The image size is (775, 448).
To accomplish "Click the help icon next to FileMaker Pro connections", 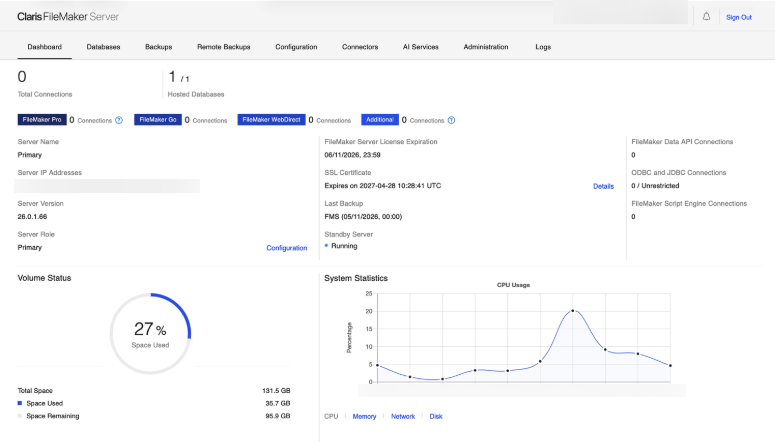I will tap(119, 120).
